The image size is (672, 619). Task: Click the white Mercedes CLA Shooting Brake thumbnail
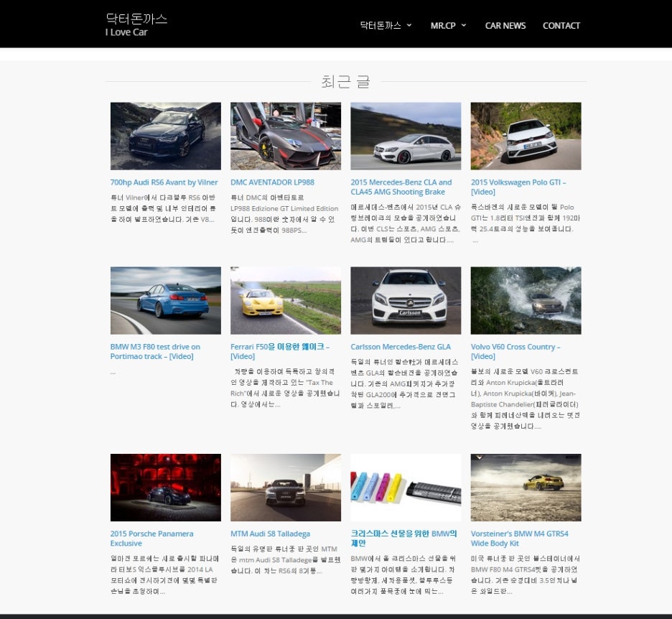[x=406, y=136]
